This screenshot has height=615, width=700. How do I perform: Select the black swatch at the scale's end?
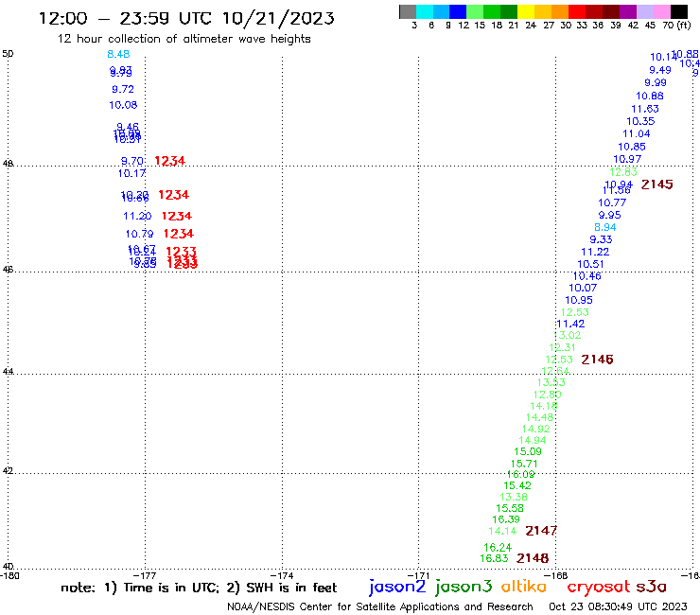[x=679, y=11]
